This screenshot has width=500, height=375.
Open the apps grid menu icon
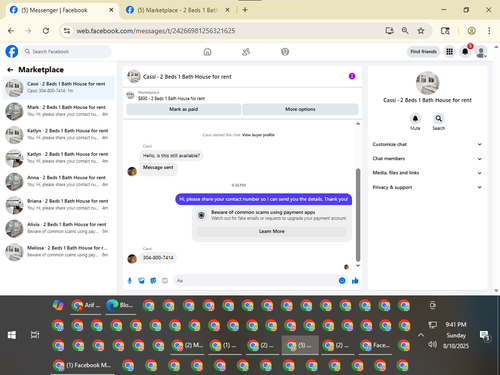click(x=449, y=52)
